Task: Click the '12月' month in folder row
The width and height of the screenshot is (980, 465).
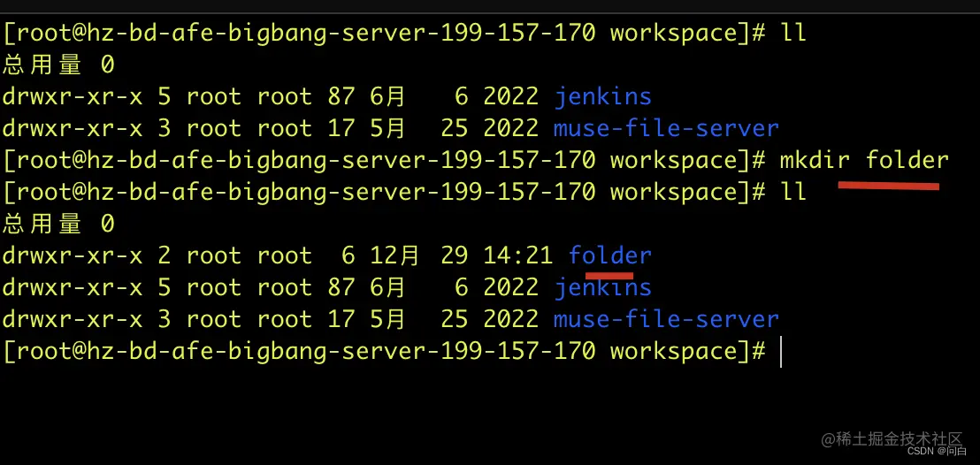Action: point(394,255)
